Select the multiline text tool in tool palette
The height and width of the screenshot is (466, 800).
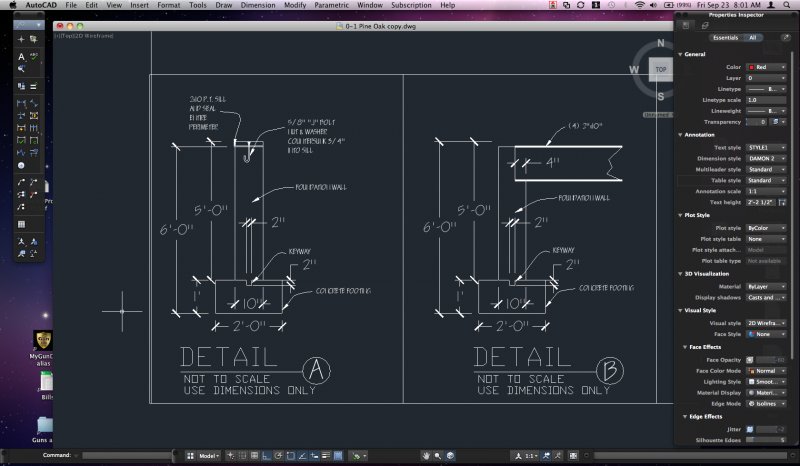tap(21, 57)
